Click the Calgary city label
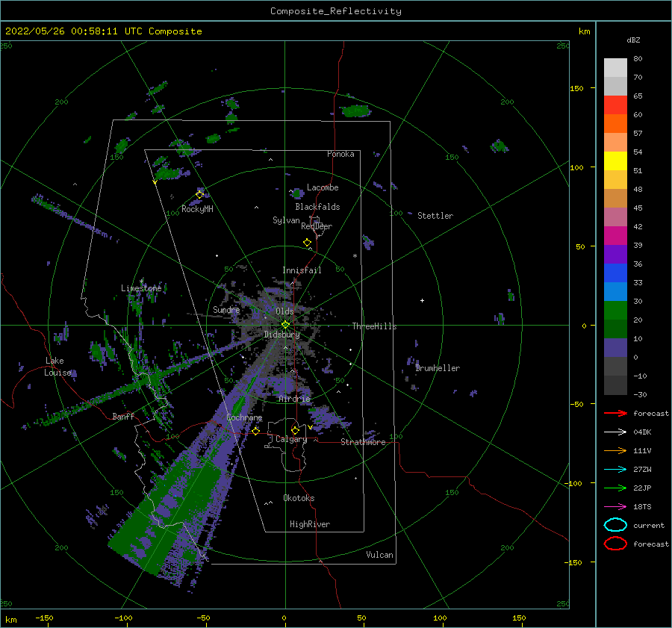Screen dimensions: 672x628 [x=291, y=439]
